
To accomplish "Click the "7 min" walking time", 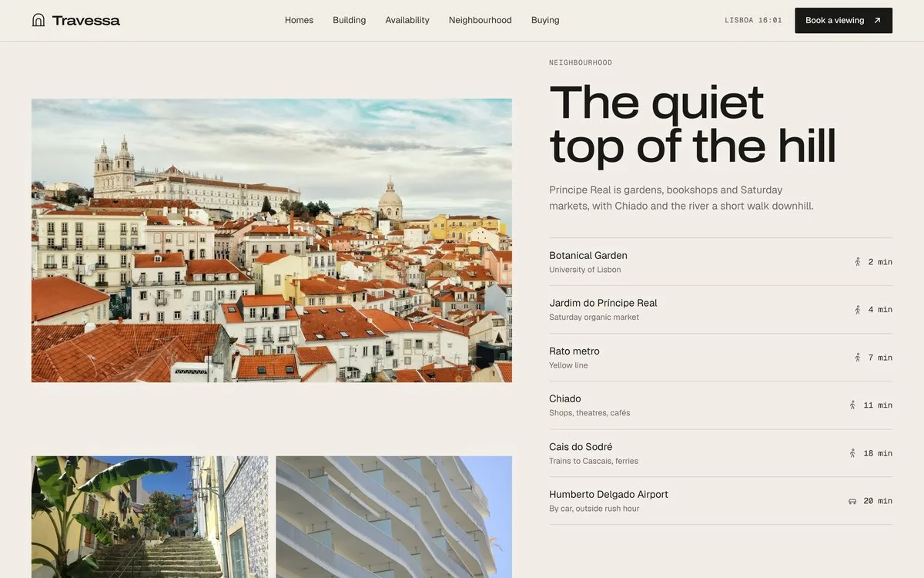I will 880,358.
